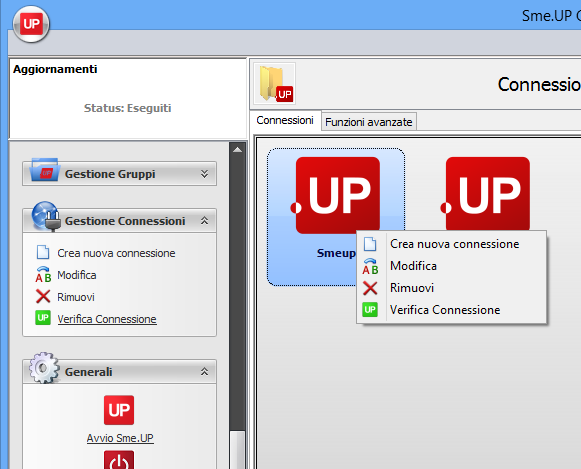Viewport: 581px width, 469px height.
Task: Click the Avvio Sme.UP red UP icon
Action: tap(119, 410)
